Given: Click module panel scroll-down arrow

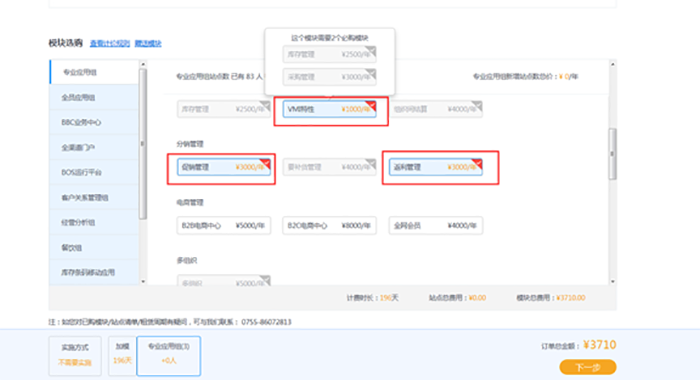Looking at the screenshot, I should pos(612,281).
